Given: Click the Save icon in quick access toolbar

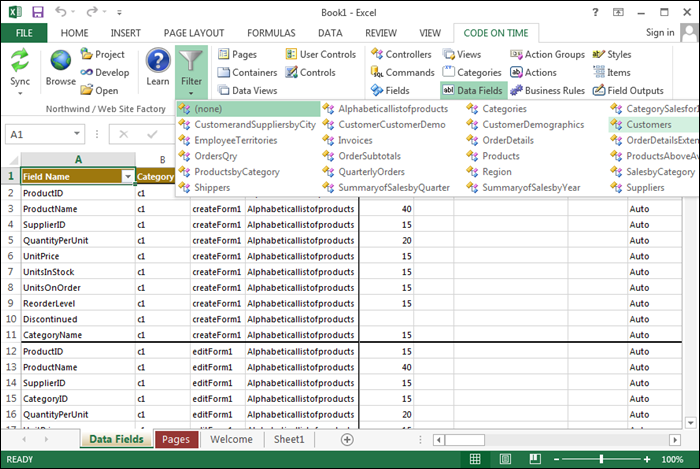Looking at the screenshot, I should [x=37, y=12].
